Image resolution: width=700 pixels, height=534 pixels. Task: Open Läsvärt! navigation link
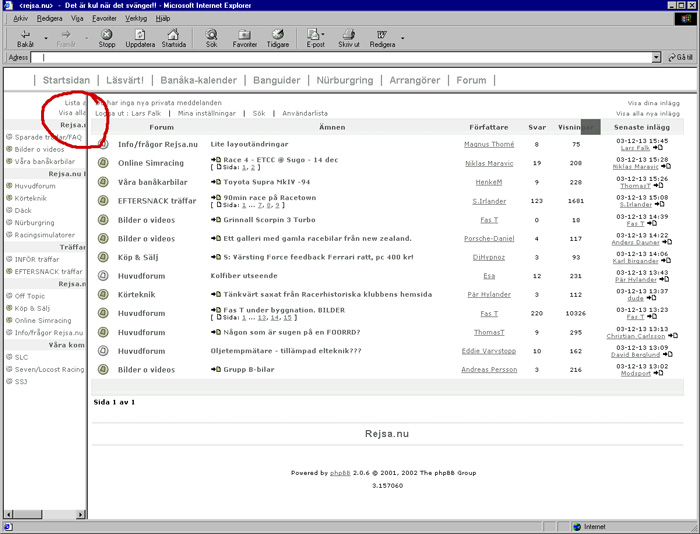[125, 80]
